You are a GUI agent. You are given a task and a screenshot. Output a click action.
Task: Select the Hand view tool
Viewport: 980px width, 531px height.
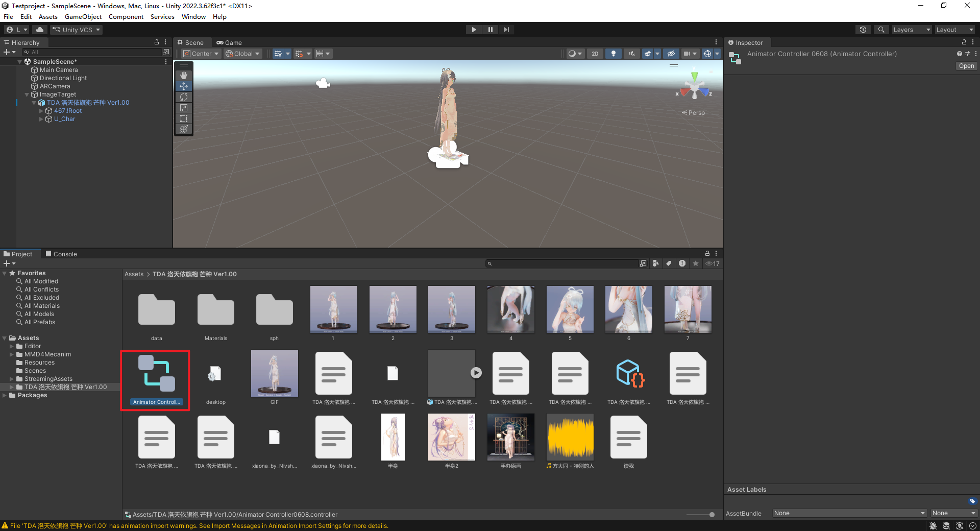click(184, 76)
